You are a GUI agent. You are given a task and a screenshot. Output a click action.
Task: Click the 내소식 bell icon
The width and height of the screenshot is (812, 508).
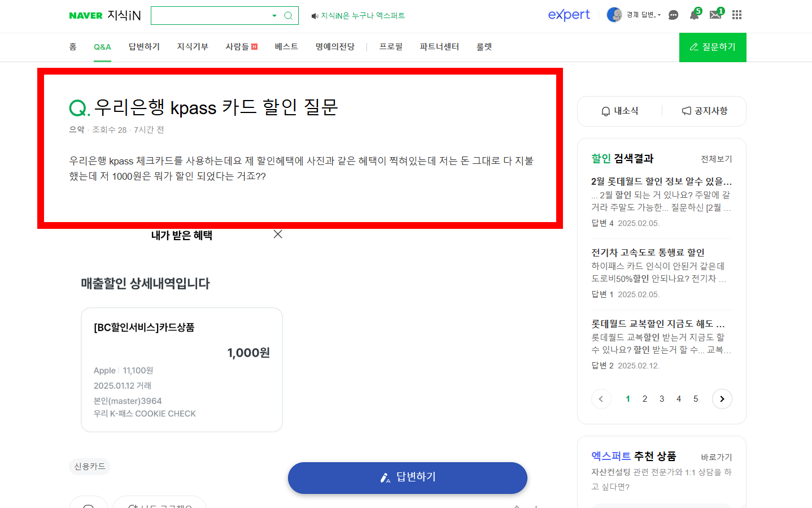(606, 111)
